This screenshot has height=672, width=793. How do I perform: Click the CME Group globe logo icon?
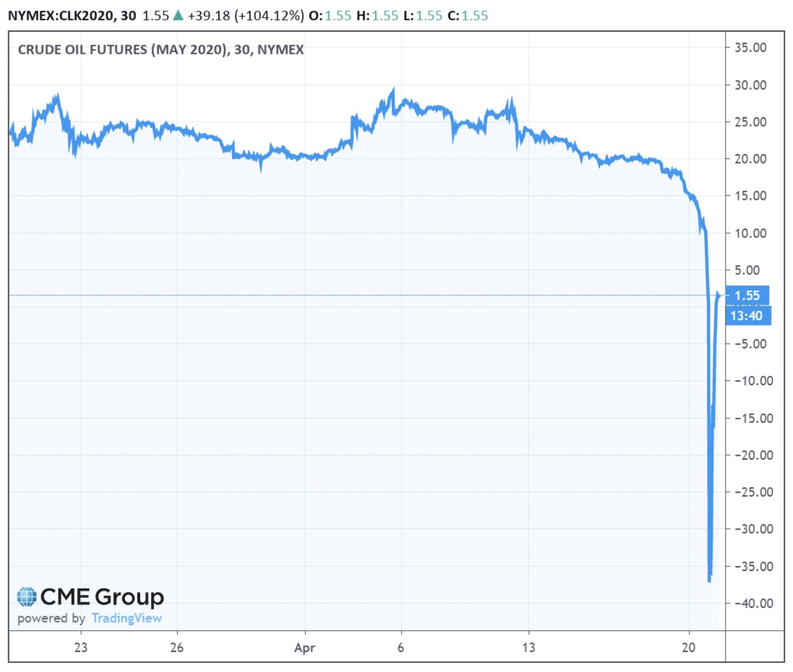[x=27, y=596]
